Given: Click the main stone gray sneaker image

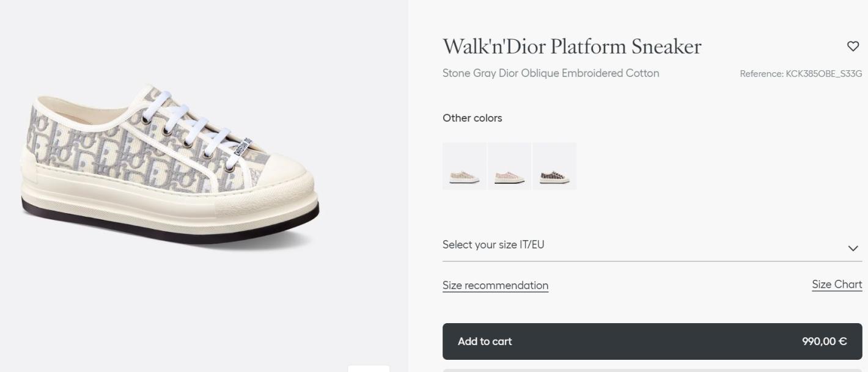Looking at the screenshot, I should tap(170, 165).
